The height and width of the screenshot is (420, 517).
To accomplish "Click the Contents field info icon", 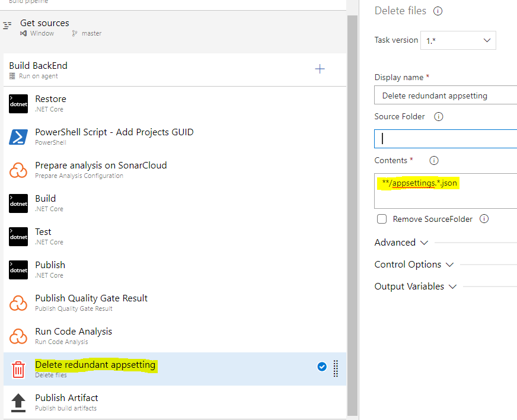I will coord(433,161).
